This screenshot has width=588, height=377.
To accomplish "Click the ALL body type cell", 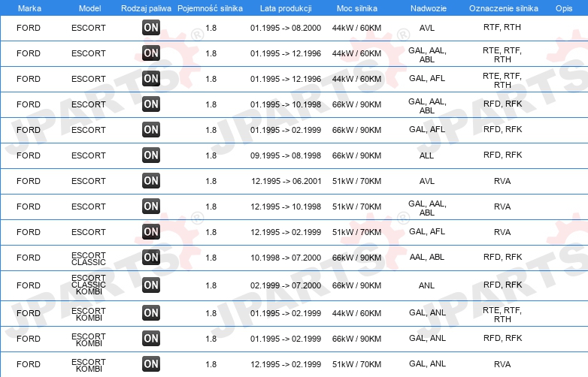I will coord(427,155).
